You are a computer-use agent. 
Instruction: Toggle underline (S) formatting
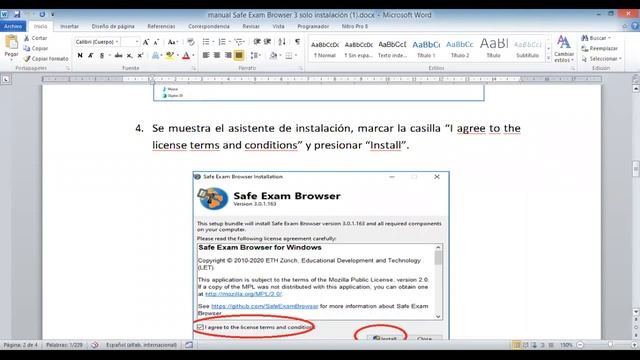coord(102,56)
